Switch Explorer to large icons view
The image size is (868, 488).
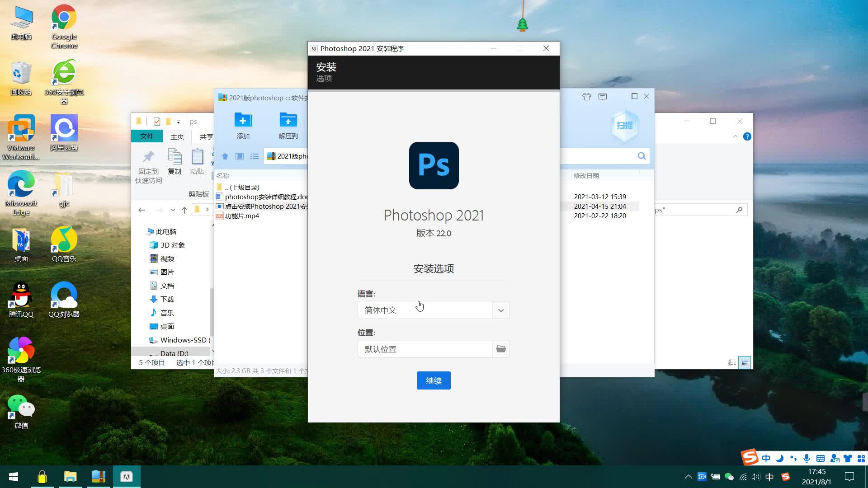(745, 362)
